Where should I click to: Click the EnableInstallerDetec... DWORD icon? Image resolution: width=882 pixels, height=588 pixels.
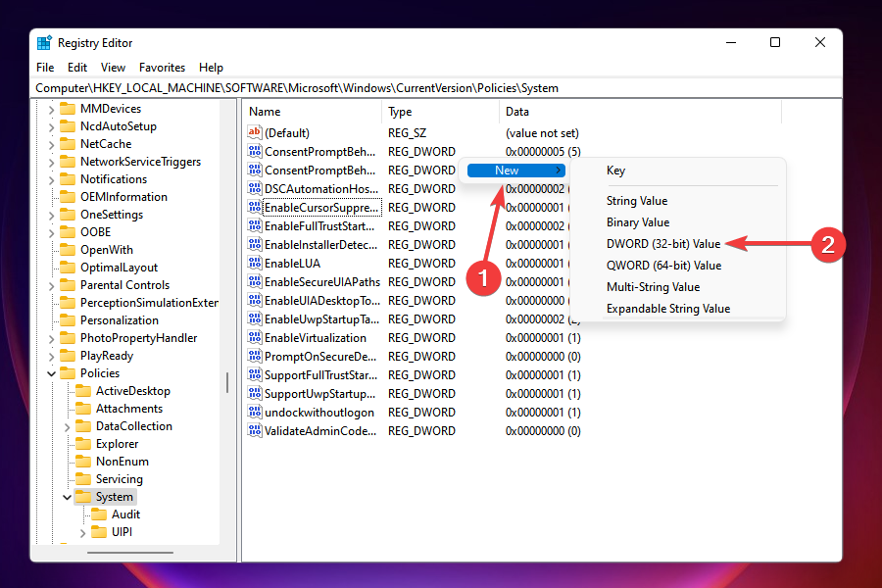coord(254,244)
